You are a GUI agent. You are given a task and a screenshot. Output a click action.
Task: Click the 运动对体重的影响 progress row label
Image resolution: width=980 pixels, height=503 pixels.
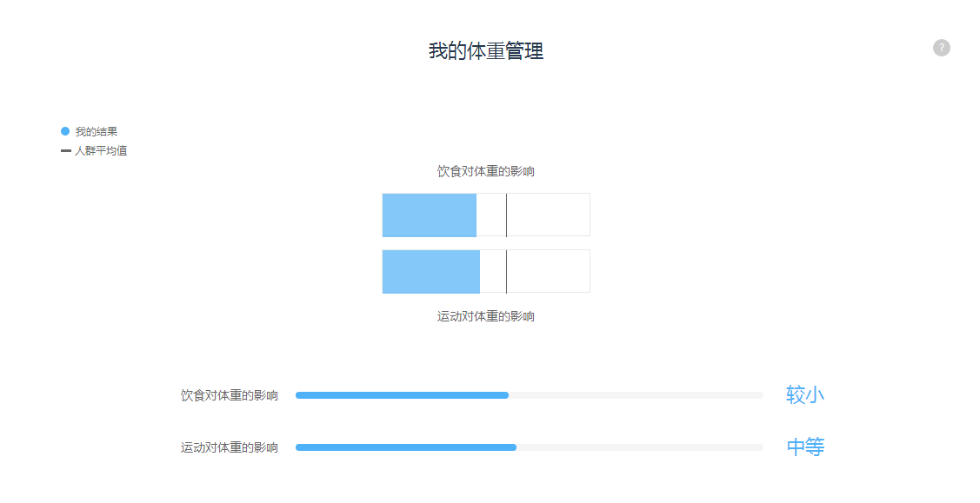[x=230, y=447]
